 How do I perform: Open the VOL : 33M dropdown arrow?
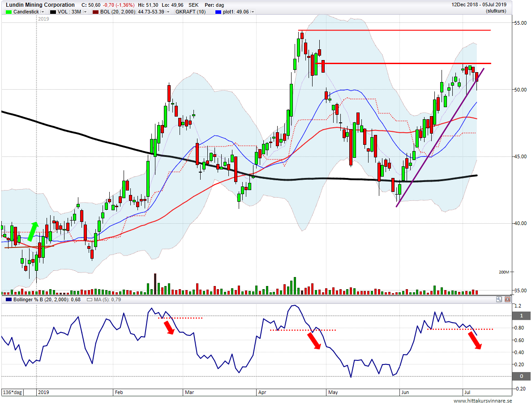point(85,12)
